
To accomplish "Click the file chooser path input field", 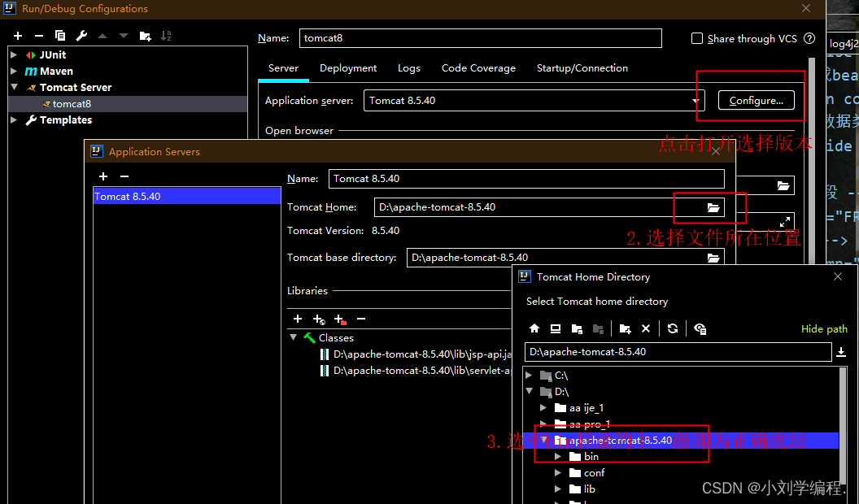I will coord(678,352).
